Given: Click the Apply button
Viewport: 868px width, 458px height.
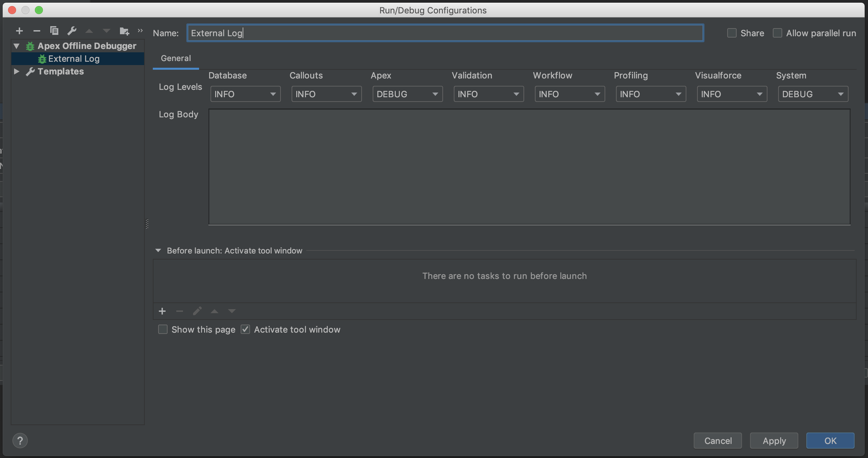Looking at the screenshot, I should click(774, 440).
